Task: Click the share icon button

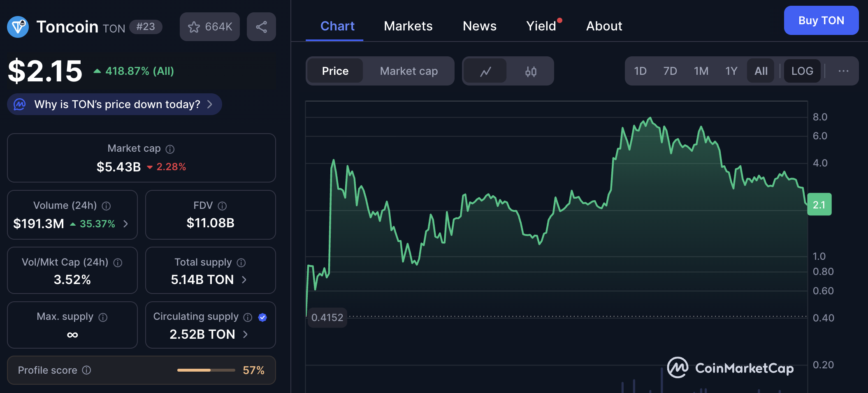Action: 261,27
